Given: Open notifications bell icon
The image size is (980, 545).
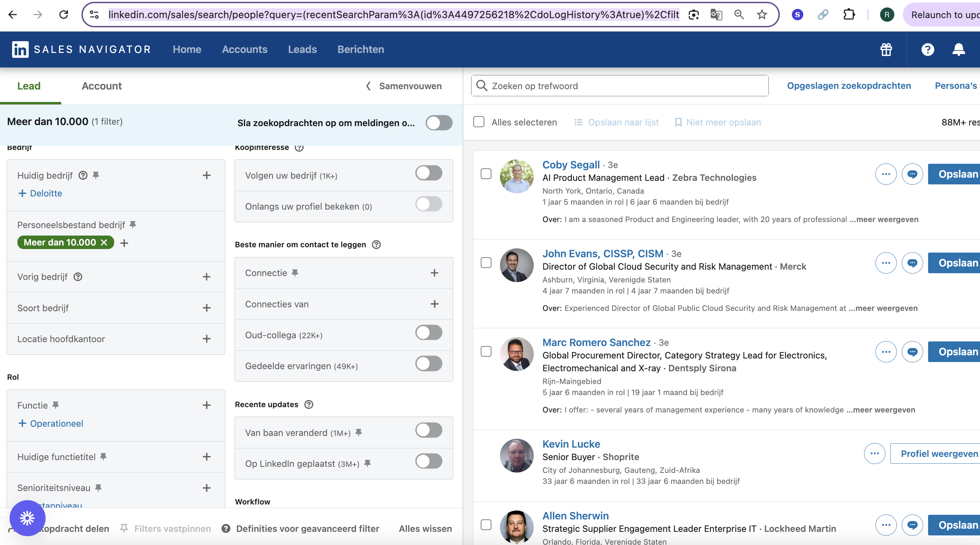Looking at the screenshot, I should pos(958,49).
